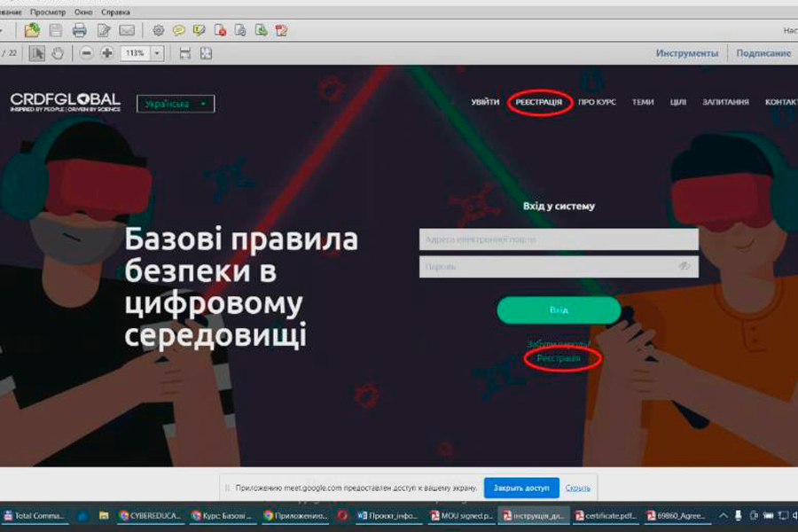Expand the Українська language dropdown
The height and width of the screenshot is (532, 798).
coord(176,104)
